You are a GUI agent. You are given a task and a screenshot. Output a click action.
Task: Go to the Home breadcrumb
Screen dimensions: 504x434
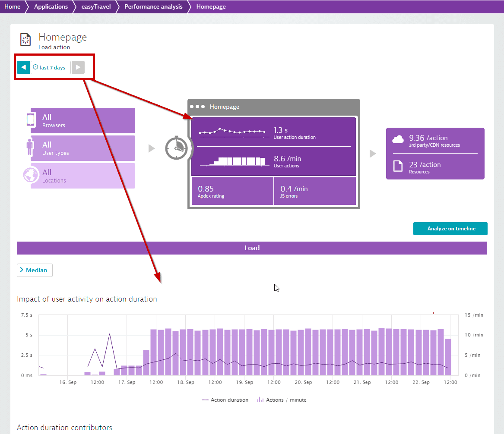pyautogui.click(x=12, y=6)
